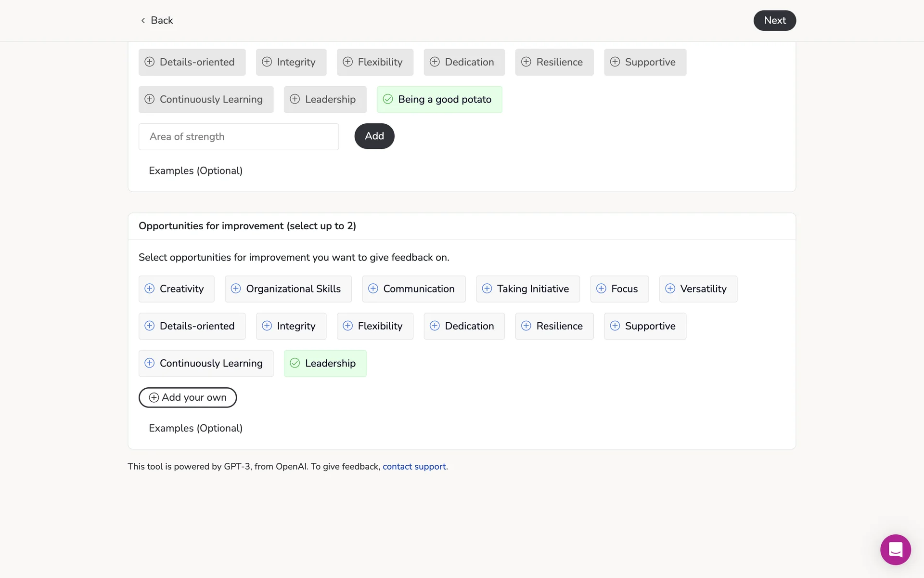The height and width of the screenshot is (578, 924).
Task: Deselect the Being a good potato strength
Action: pos(439,100)
